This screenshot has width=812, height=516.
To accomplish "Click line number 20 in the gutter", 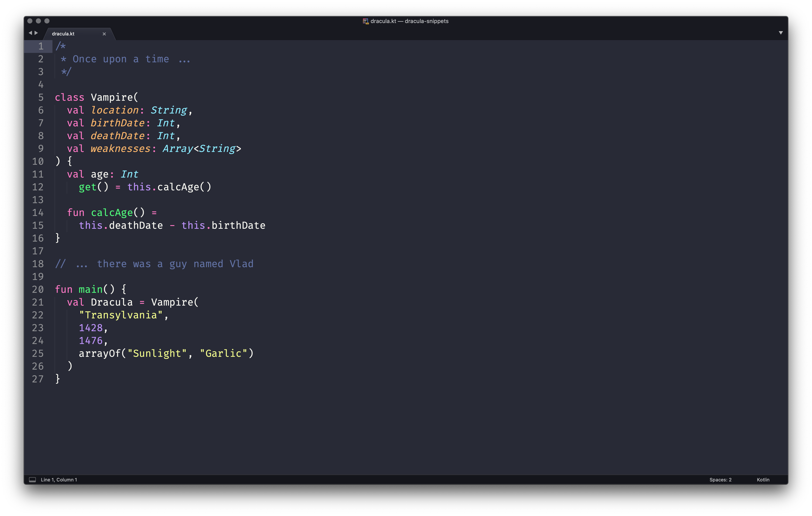I will coord(38,290).
